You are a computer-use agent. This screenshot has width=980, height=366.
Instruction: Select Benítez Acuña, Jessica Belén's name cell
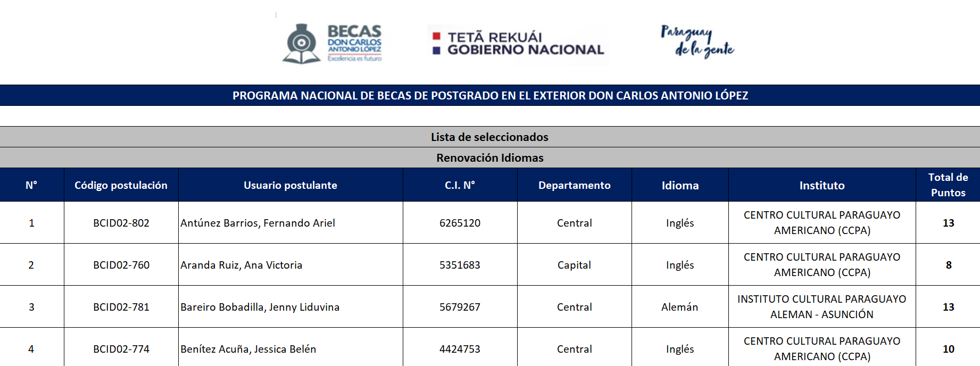[248, 349]
